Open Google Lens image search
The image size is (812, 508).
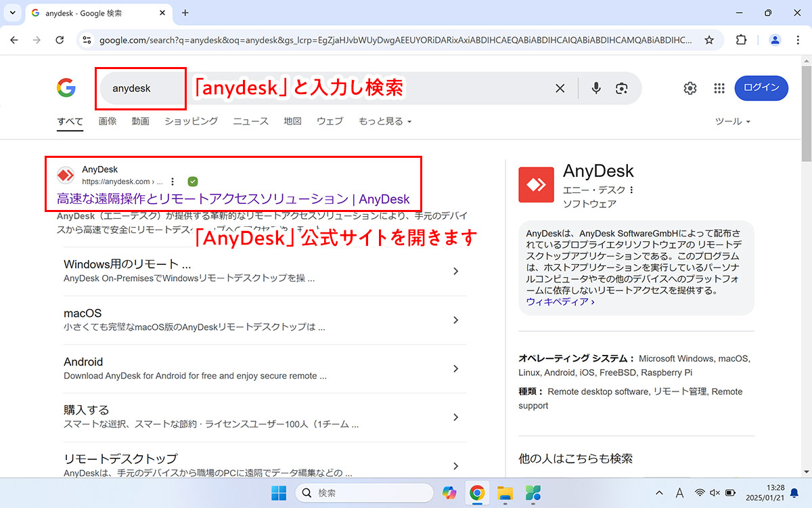[622, 88]
